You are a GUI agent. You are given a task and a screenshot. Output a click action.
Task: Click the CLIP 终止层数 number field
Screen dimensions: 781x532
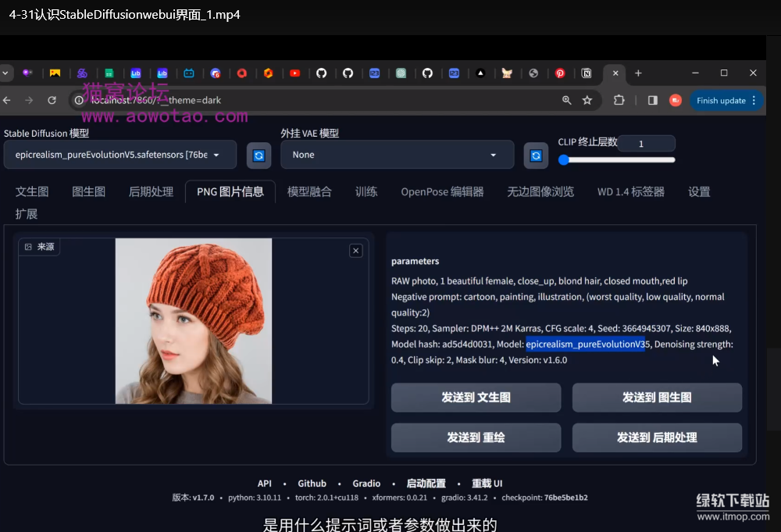coord(645,144)
